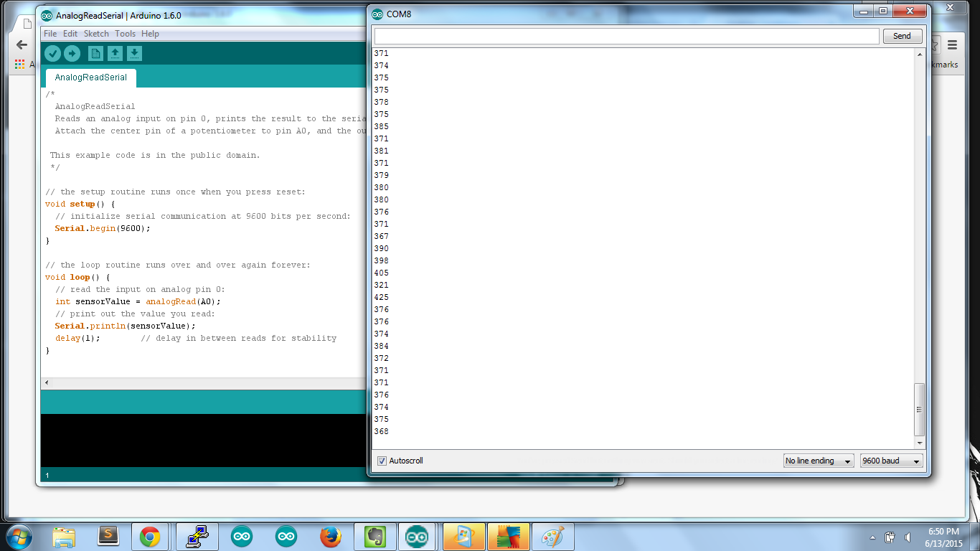Screen dimensions: 980x551
Task: Click the serial reading '381'
Action: 381,151
